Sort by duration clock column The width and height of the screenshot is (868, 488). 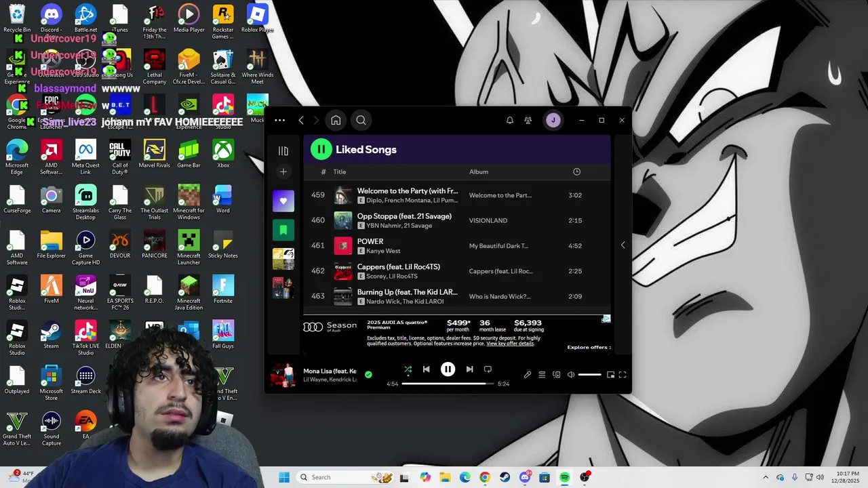[576, 172]
